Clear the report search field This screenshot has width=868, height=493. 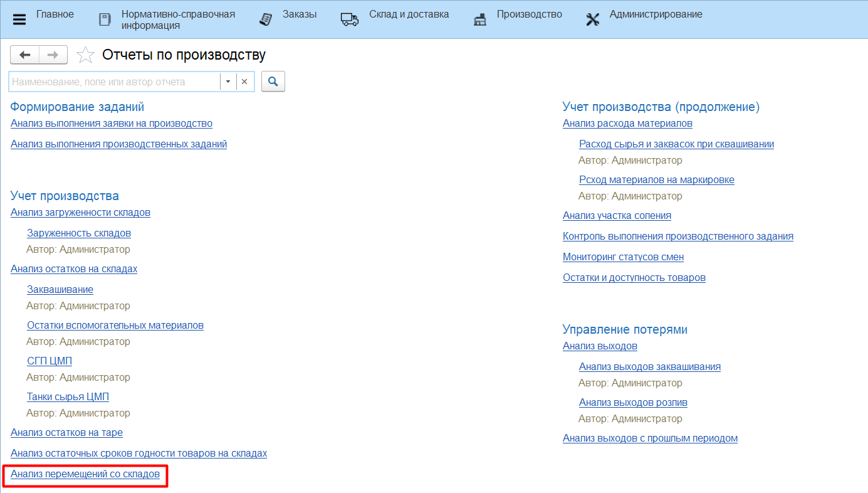244,82
